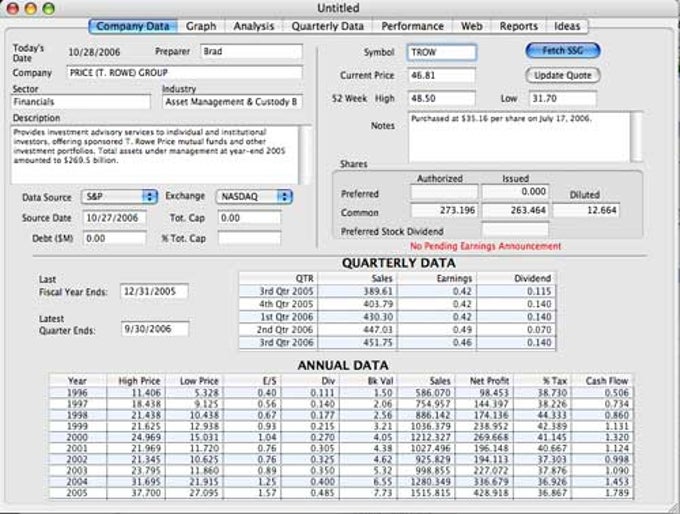The width and height of the screenshot is (680, 514).
Task: Click the Today's Date value 10/28/2006
Action: pos(94,52)
